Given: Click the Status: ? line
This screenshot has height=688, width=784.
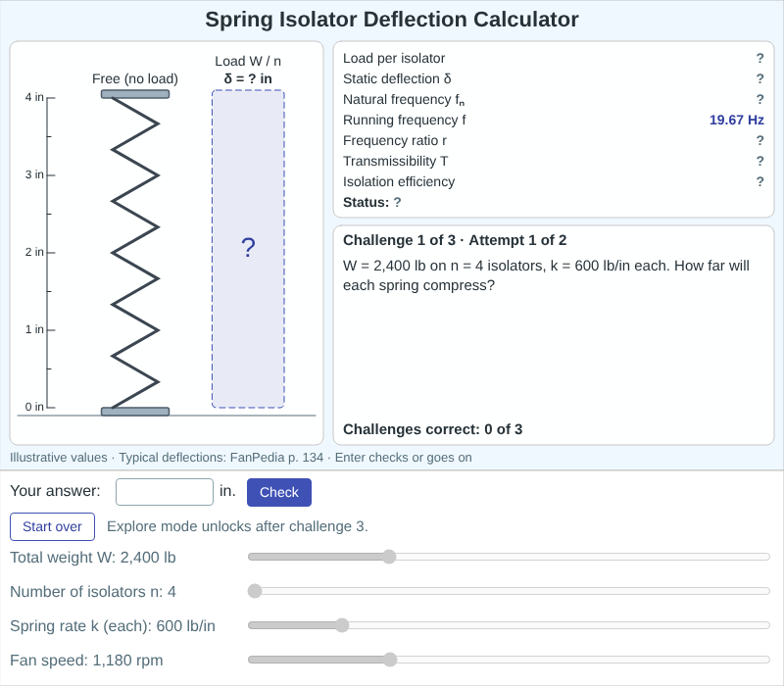Looking at the screenshot, I should [372, 203].
